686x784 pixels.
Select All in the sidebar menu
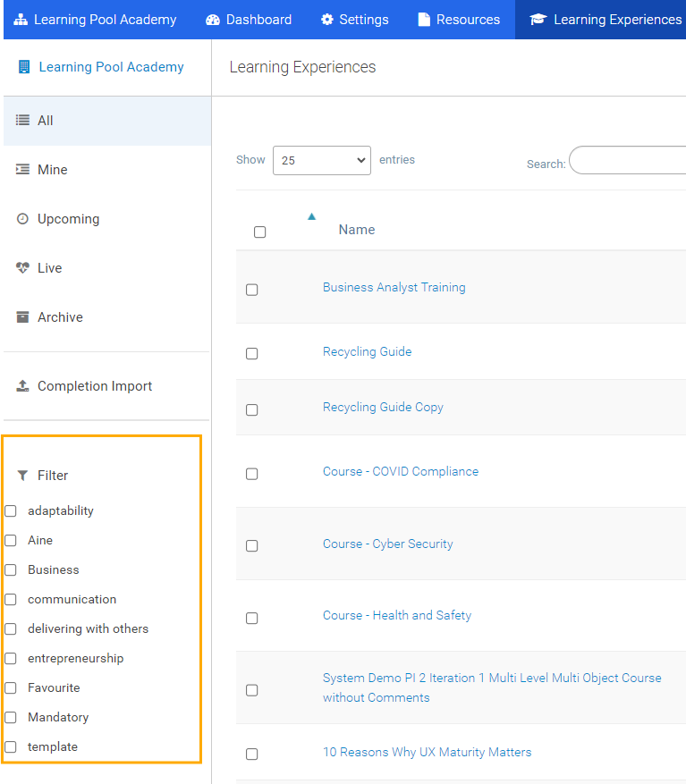coord(45,121)
